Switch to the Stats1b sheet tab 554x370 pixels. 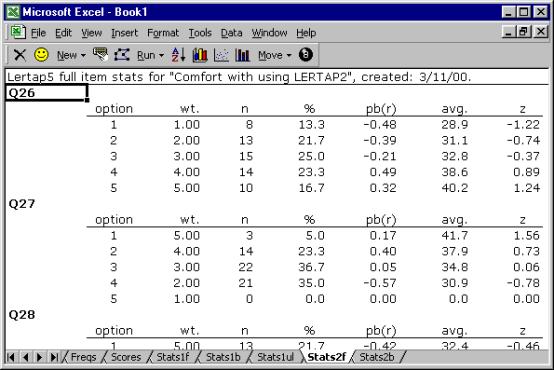(223, 357)
